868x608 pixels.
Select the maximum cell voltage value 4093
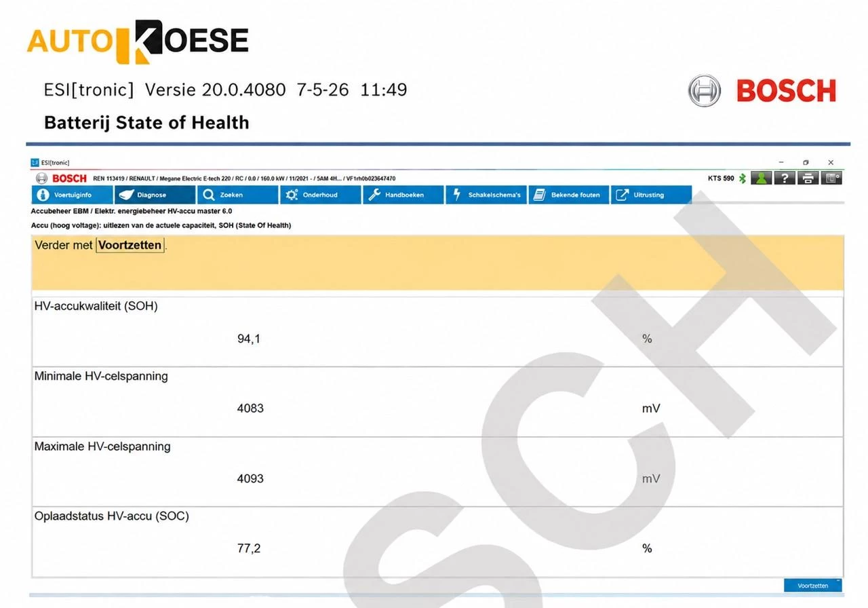(x=250, y=478)
